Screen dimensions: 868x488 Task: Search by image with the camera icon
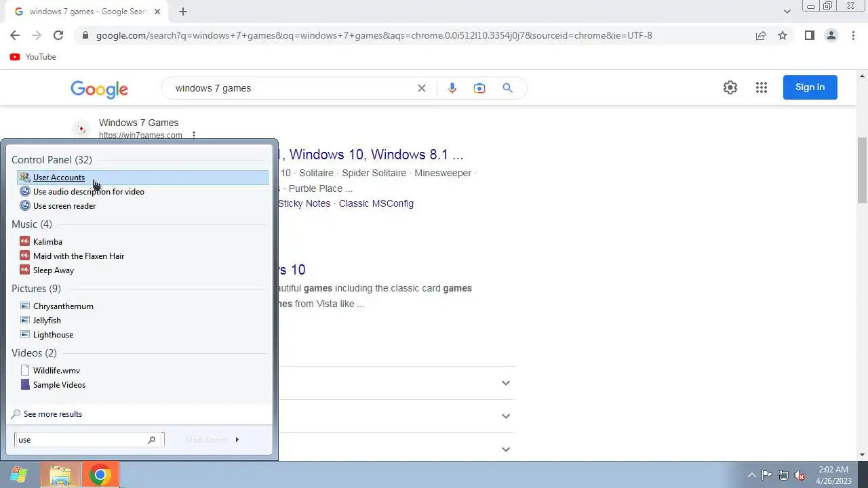[479, 88]
